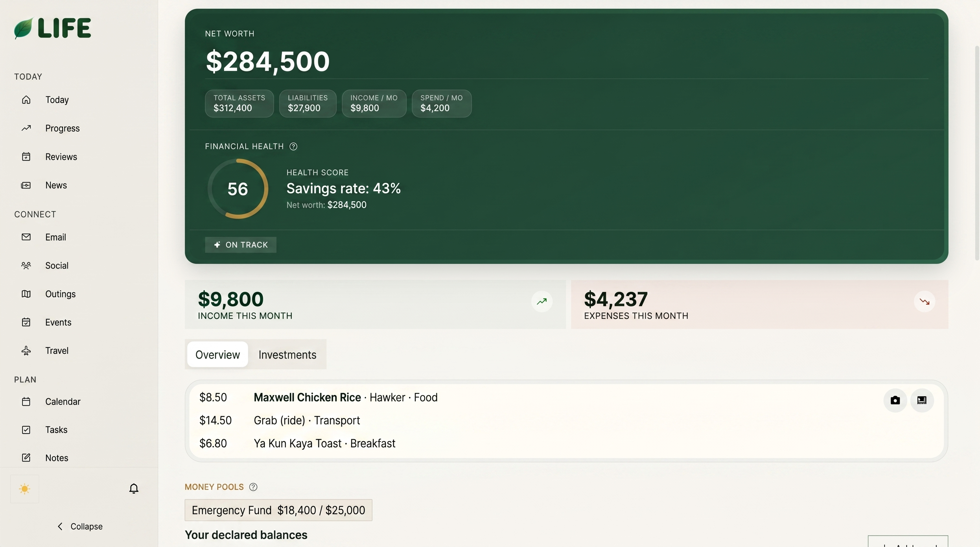The width and height of the screenshot is (980, 547).
Task: Open the Emergency Fund pool chip
Action: 278,510
